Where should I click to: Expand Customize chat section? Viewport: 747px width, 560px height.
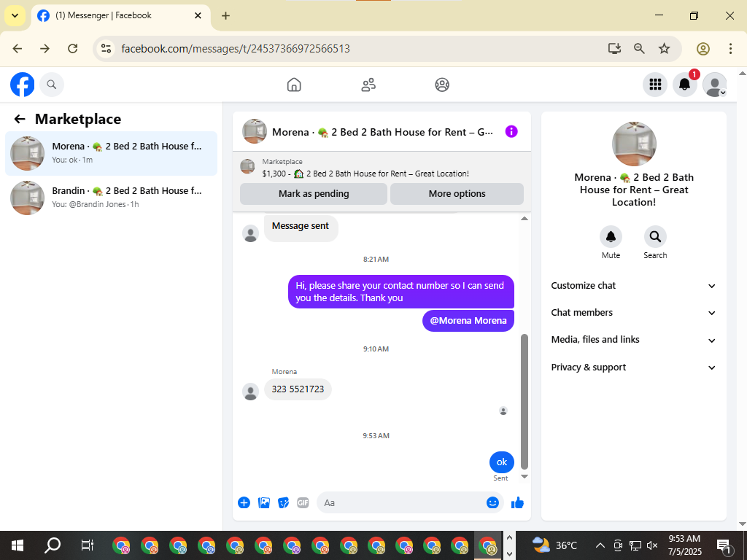(634, 286)
